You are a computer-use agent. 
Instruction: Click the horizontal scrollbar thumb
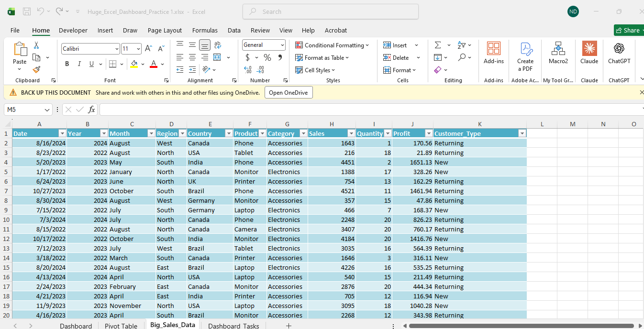tap(522, 326)
